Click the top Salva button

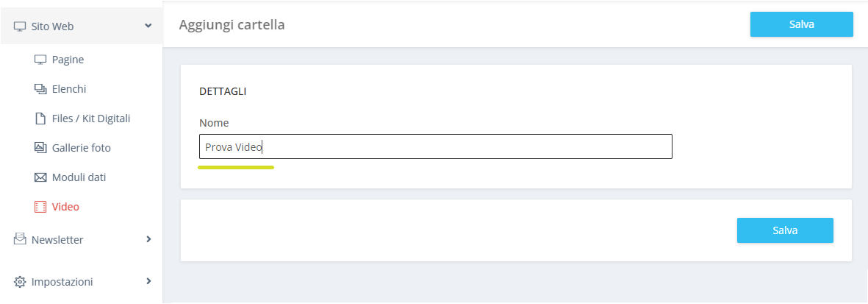tap(802, 24)
